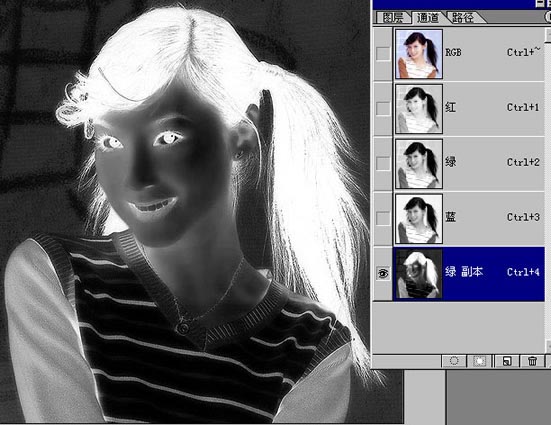Screen dimensions: 551x425
Task: Click the 蓝 channel thumbnail
Action: 419,219
